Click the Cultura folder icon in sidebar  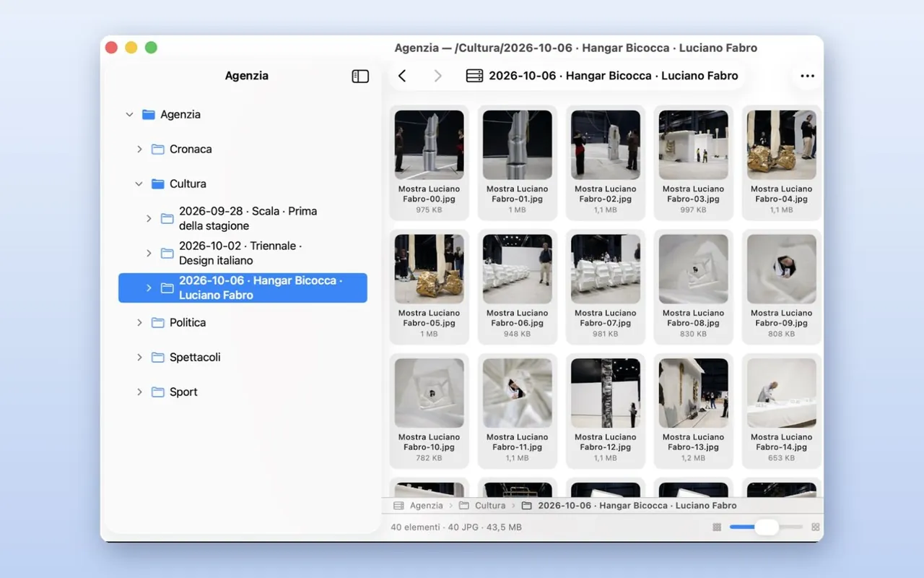[158, 184]
